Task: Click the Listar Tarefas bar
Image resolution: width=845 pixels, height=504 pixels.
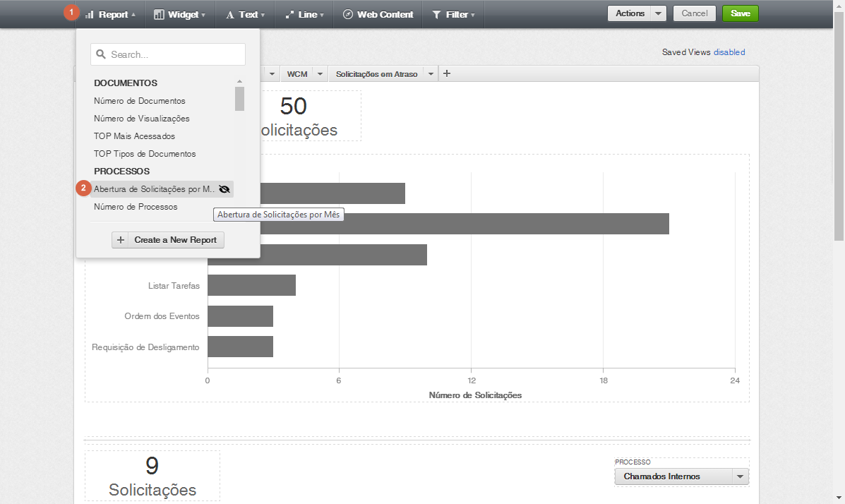Action: 252,285
